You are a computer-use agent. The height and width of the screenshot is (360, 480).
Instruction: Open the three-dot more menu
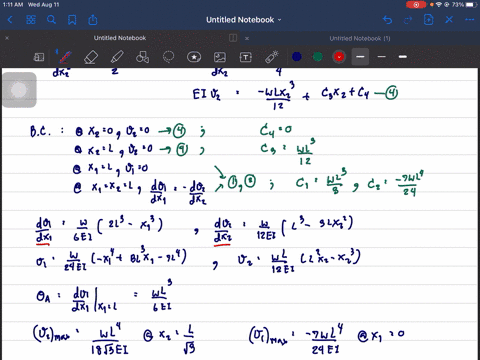click(470, 20)
